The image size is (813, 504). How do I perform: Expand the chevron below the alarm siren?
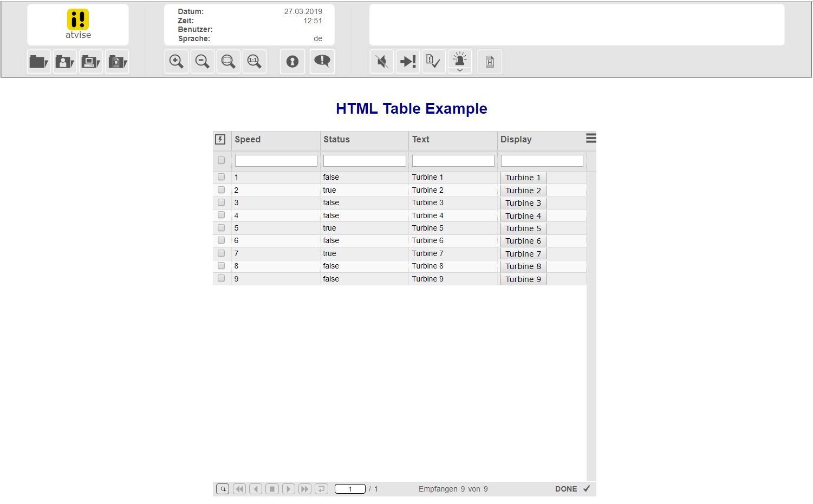[460, 70]
